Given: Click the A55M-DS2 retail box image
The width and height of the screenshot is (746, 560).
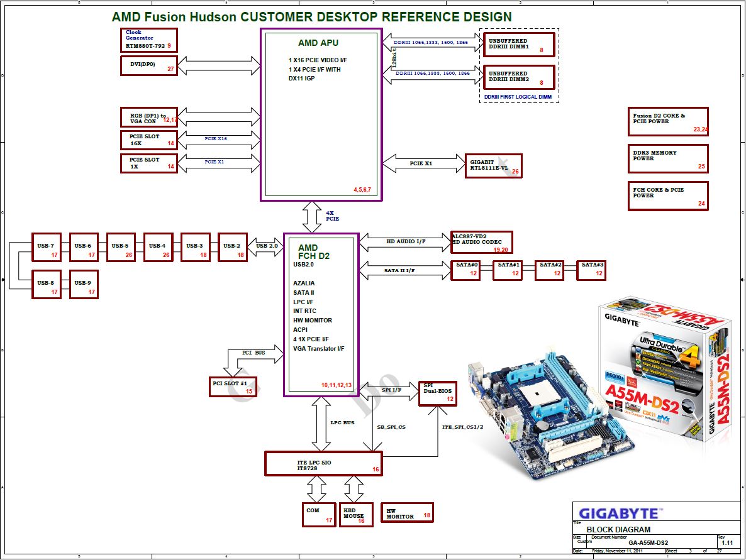Looking at the screenshot, I should point(664,369).
